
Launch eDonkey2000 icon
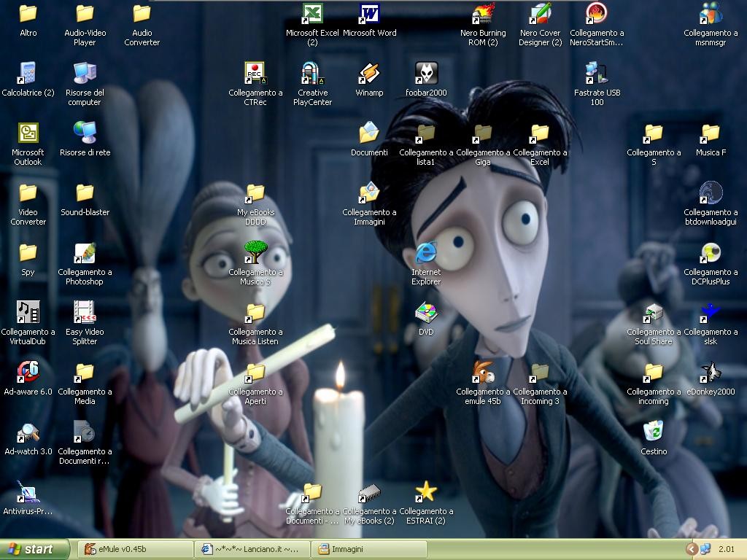711,373
